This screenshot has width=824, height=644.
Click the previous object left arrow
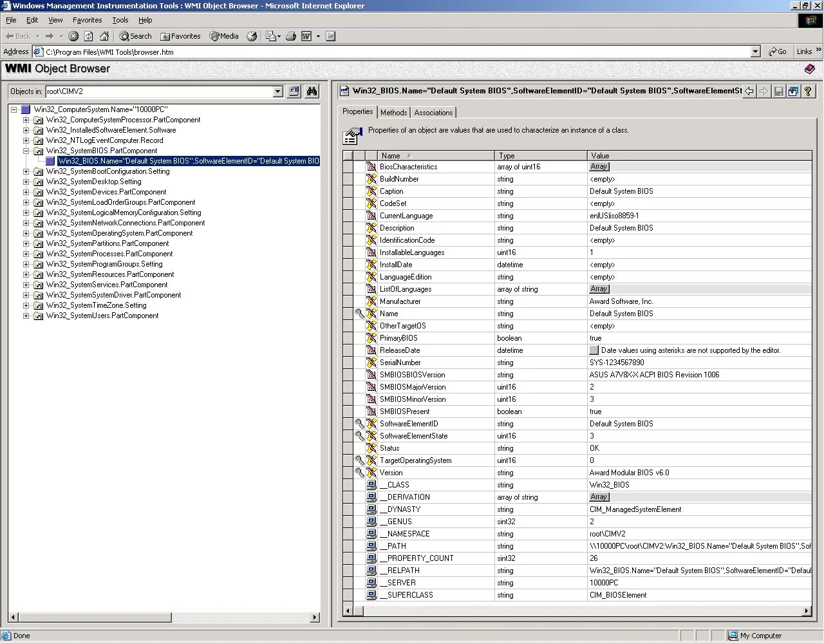tap(749, 91)
